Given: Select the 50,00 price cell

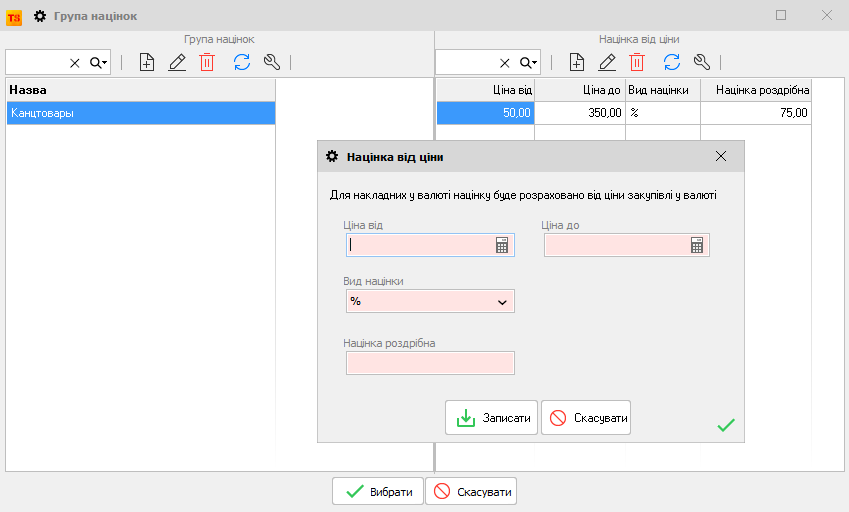Looking at the screenshot, I should [486, 113].
